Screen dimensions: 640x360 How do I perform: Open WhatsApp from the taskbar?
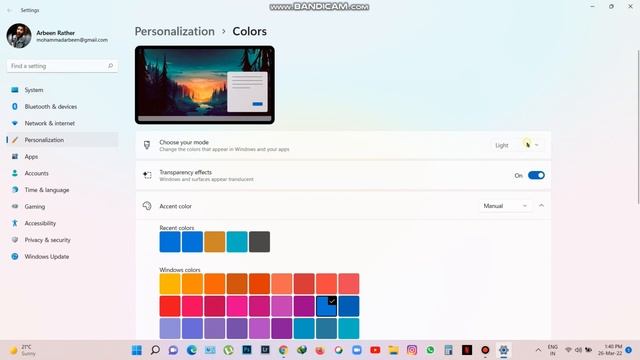(x=430, y=350)
